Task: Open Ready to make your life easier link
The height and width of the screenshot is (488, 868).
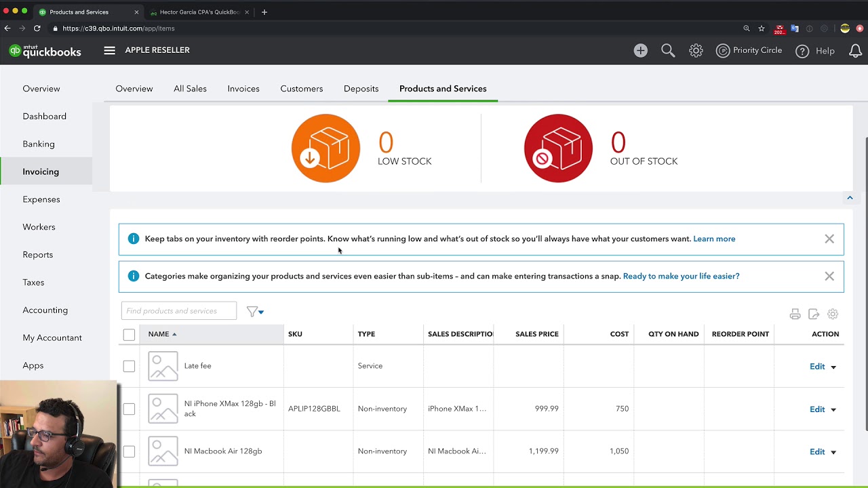Action: (681, 276)
